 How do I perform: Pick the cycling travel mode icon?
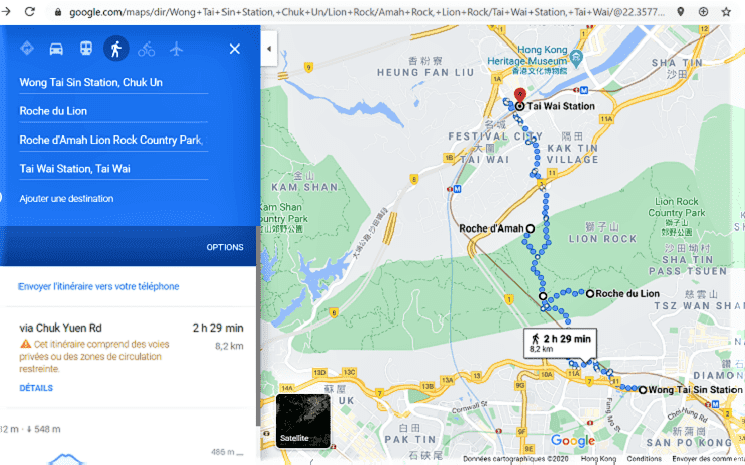click(x=147, y=49)
